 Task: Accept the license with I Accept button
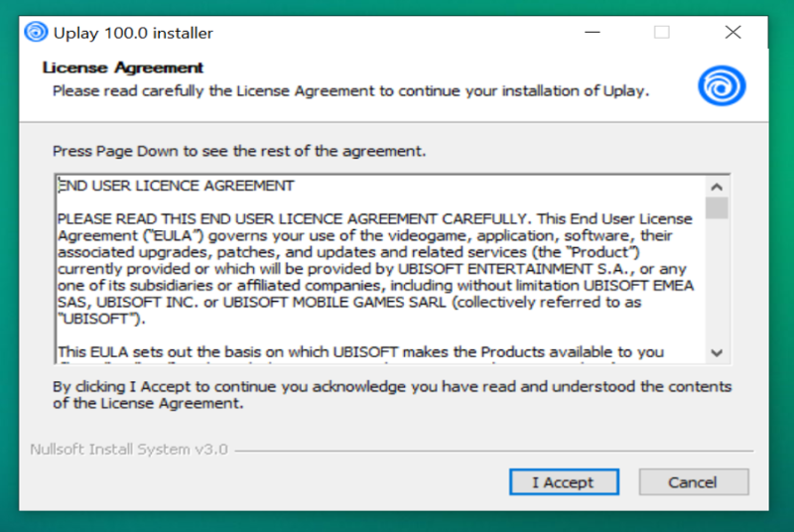[564, 482]
